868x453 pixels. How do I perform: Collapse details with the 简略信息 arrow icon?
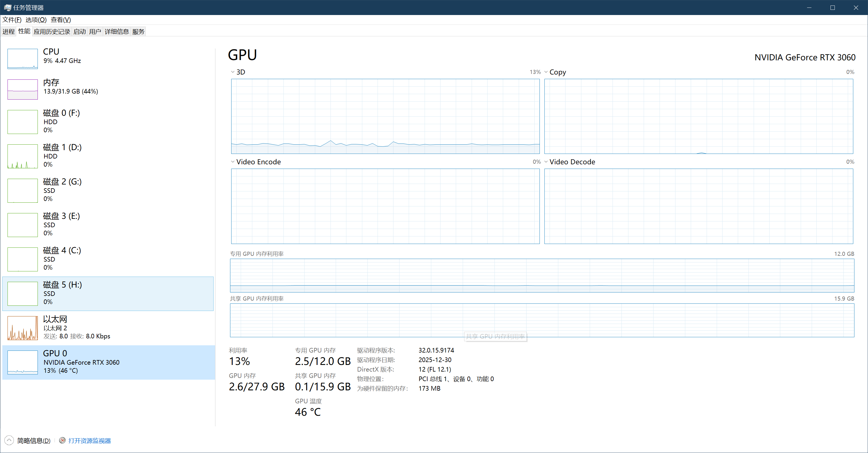[9, 441]
